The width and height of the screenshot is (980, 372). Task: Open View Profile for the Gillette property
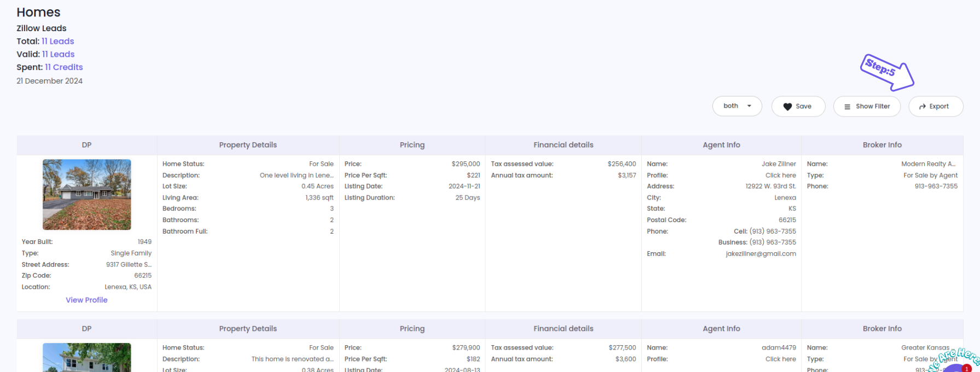coord(86,300)
